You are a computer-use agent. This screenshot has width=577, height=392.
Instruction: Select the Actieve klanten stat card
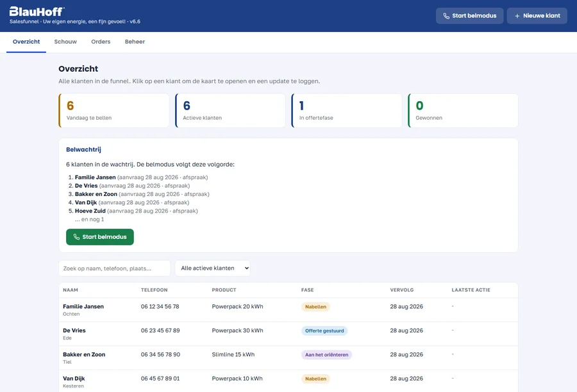click(x=230, y=111)
